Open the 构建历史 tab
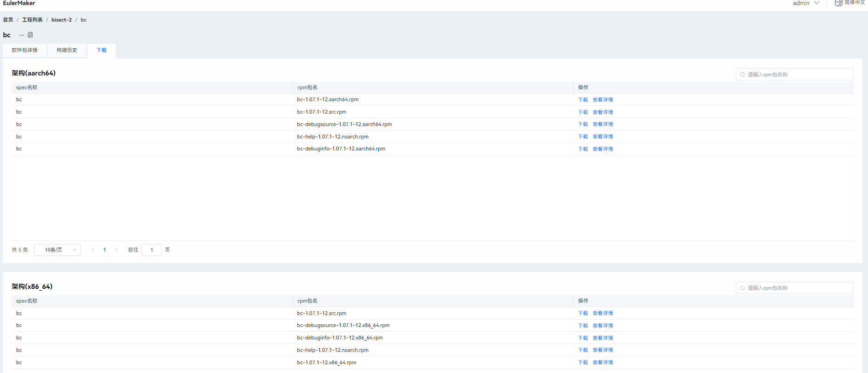This screenshot has width=868, height=373. pos(67,50)
